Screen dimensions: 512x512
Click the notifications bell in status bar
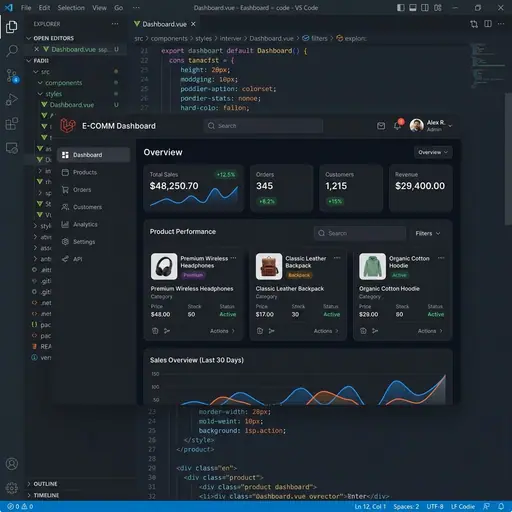tap(501, 507)
